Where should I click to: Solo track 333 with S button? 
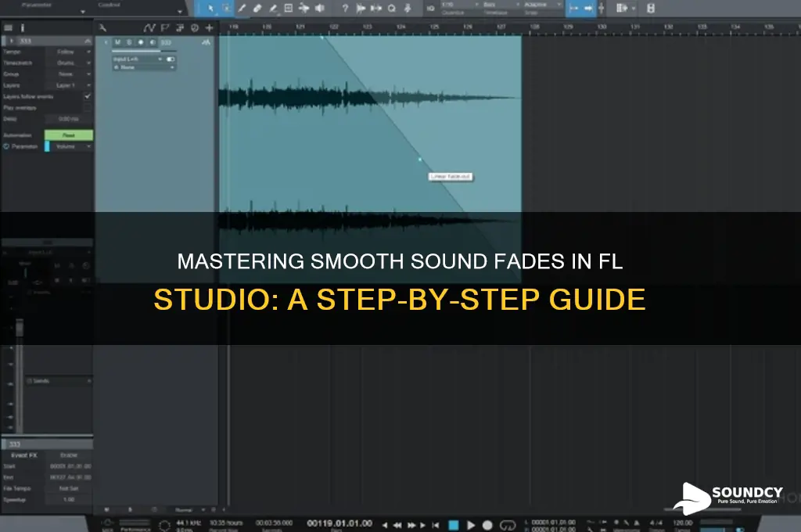(129, 42)
